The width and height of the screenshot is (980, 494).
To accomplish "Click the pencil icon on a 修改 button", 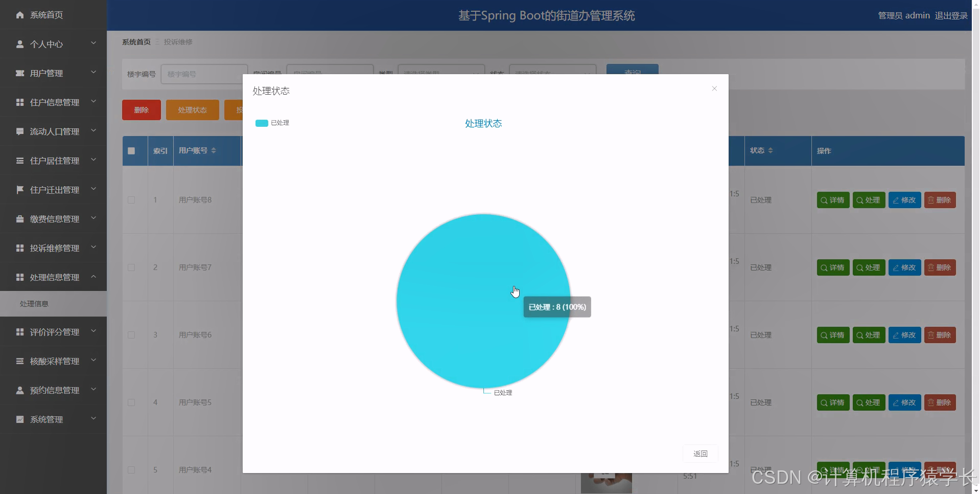I will [895, 200].
